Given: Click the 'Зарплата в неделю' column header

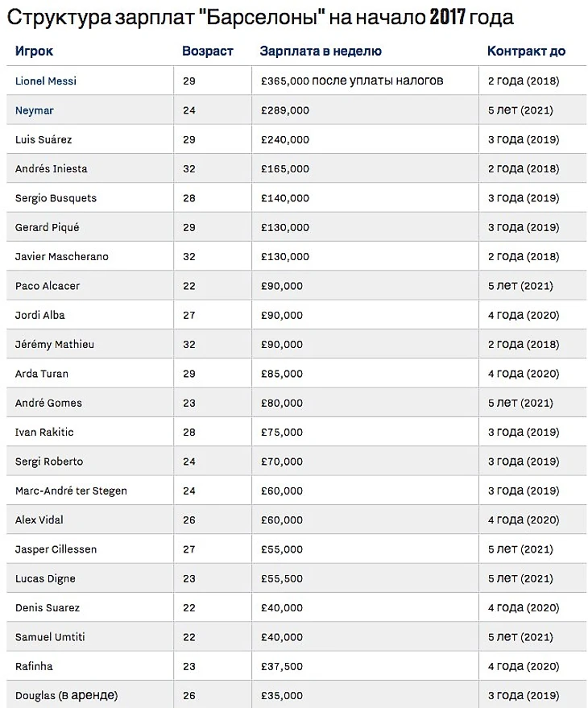Looking at the screenshot, I should click(321, 51).
